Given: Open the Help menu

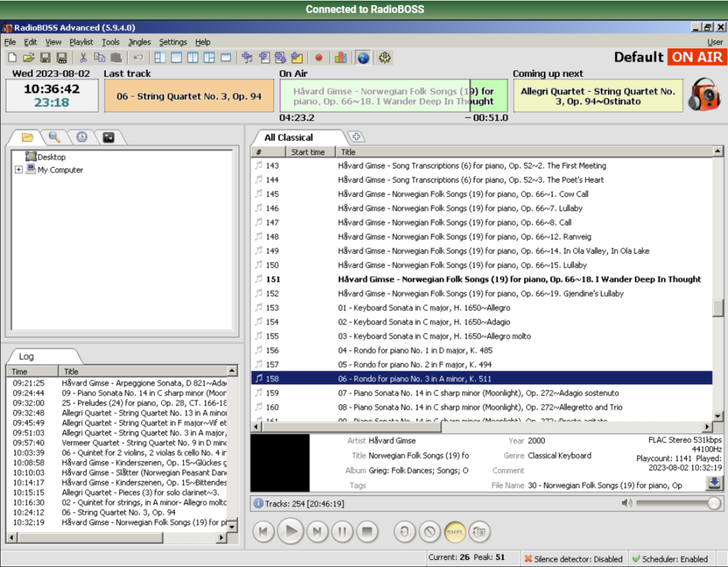Looking at the screenshot, I should (x=203, y=42).
